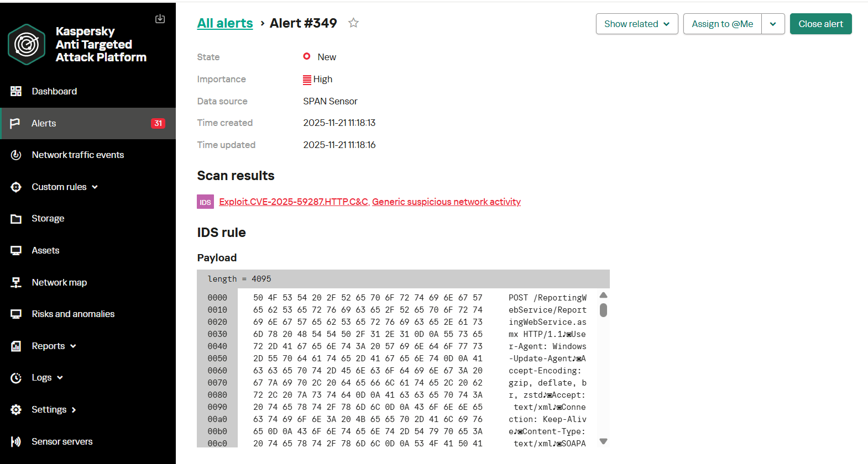Click the collapse sidebar icon at top
Screen dimensions: 868x464
[160, 19]
